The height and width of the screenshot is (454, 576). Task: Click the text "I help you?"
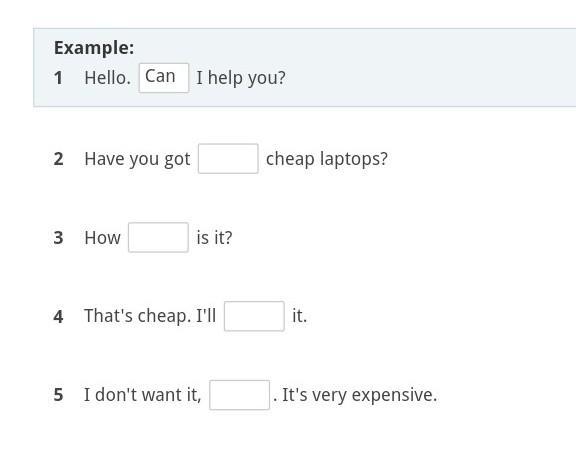tap(241, 78)
